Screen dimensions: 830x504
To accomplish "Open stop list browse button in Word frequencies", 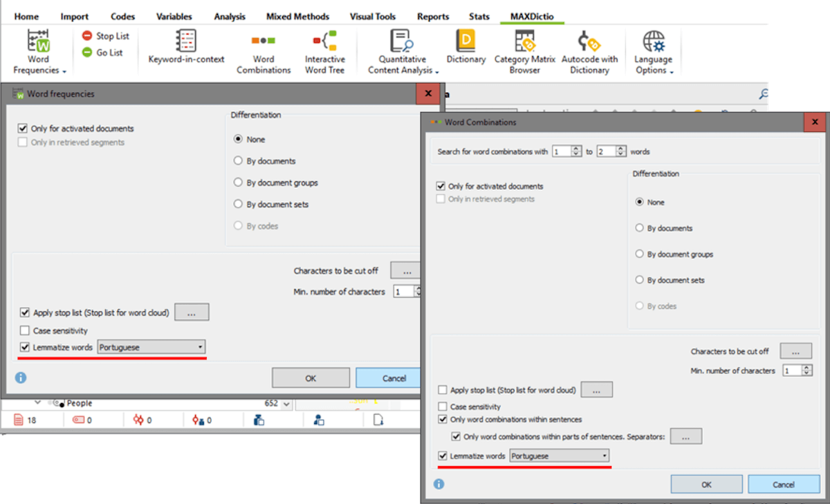I will [192, 312].
